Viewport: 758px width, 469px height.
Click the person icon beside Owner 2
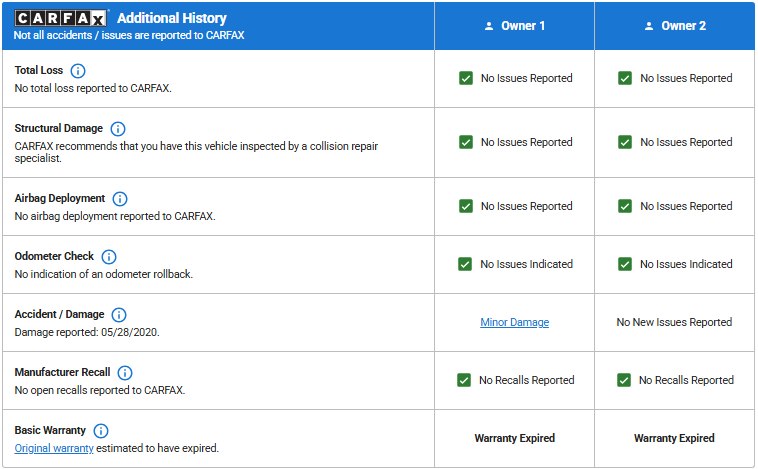(x=648, y=26)
